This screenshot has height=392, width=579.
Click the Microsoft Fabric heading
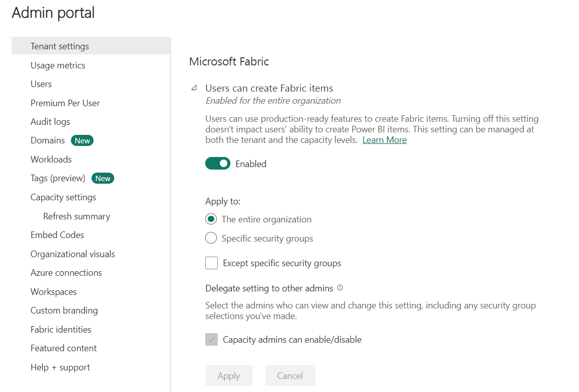click(x=229, y=61)
